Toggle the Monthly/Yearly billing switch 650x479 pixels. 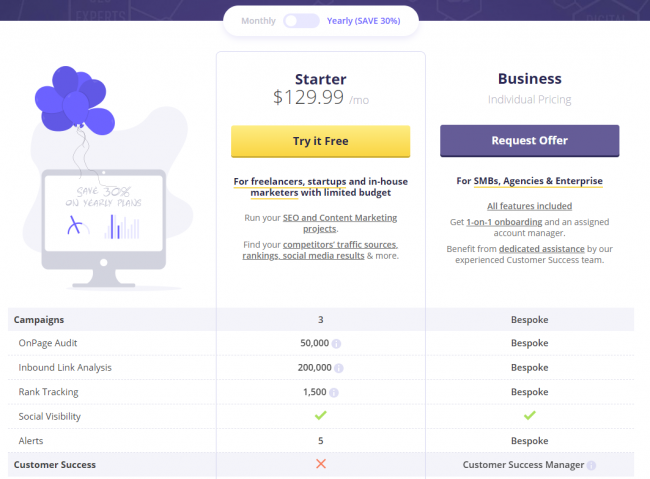pos(301,20)
